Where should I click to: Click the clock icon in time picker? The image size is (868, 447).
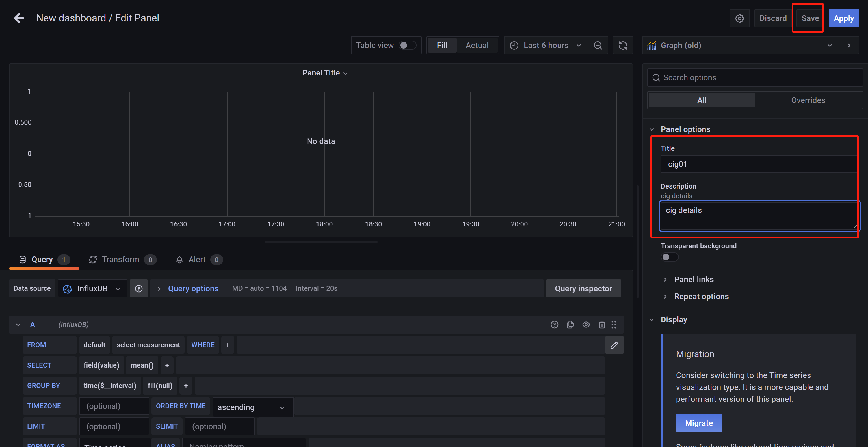click(x=514, y=45)
